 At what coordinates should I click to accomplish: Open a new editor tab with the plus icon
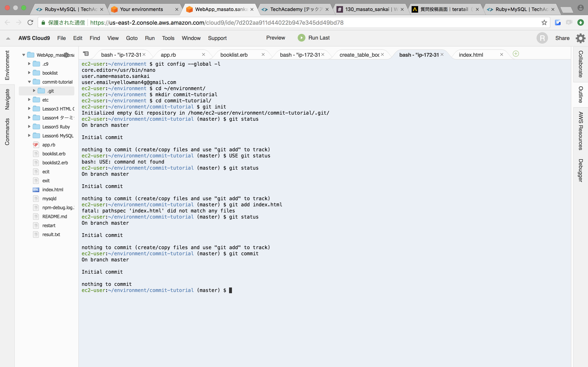pos(516,54)
